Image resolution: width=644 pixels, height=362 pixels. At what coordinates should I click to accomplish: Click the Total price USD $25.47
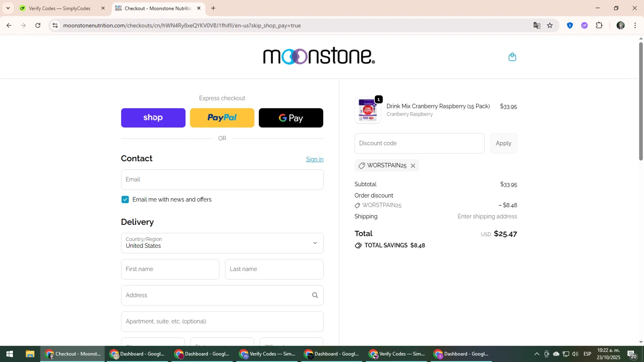pos(499,234)
